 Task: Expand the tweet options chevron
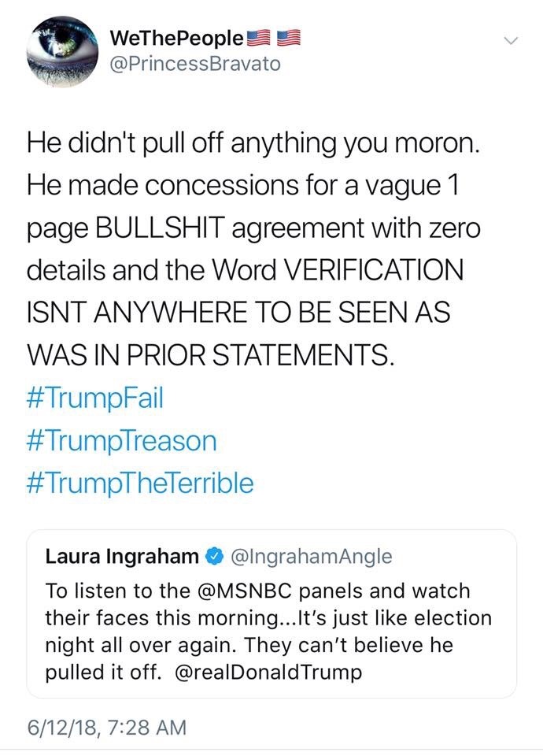tap(512, 40)
